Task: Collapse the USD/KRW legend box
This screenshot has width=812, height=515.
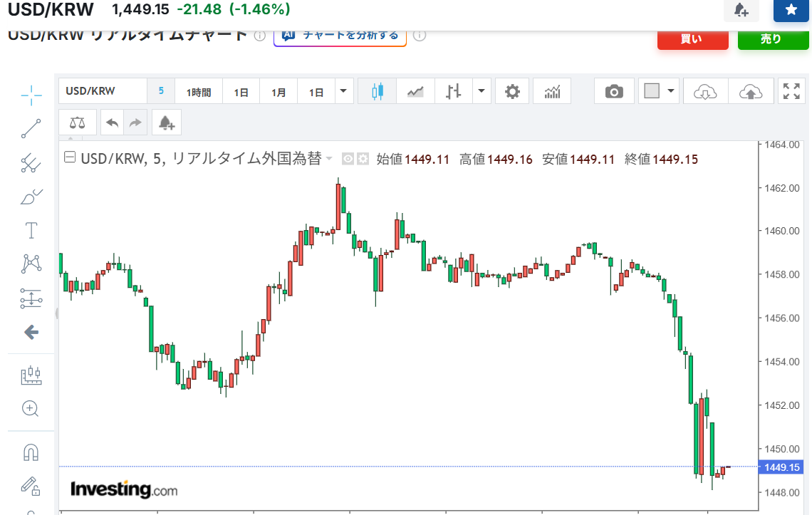Action: point(70,159)
